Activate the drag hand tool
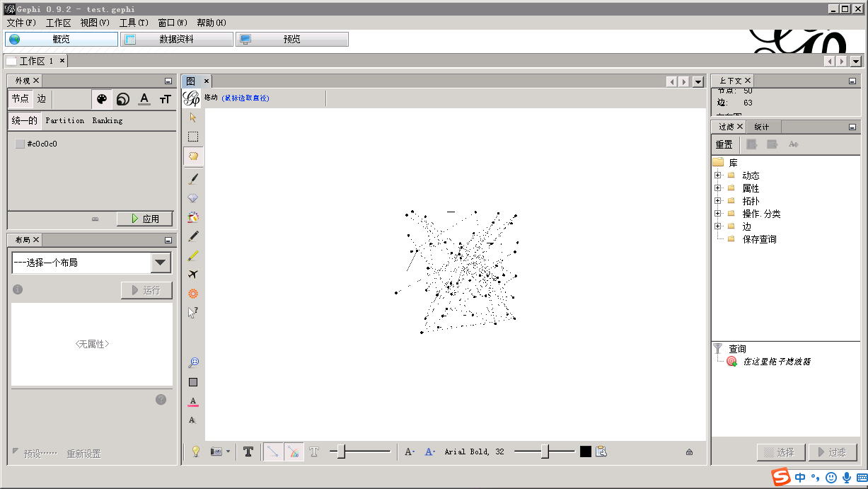 coord(193,156)
